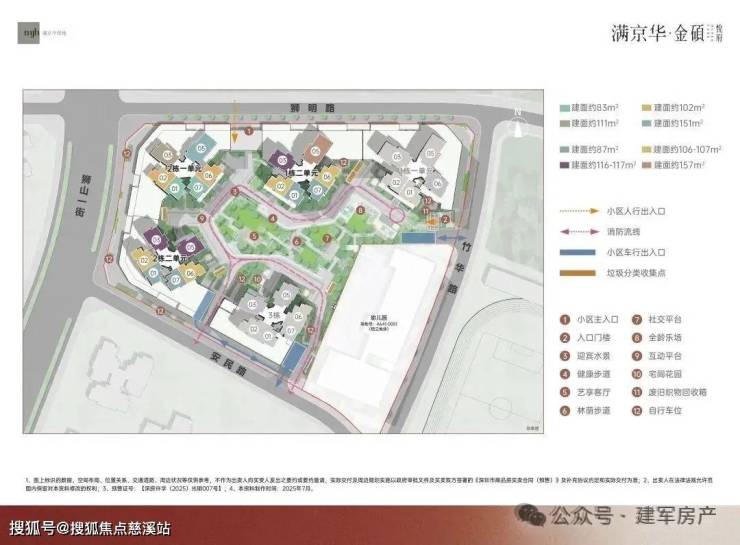Select legend icon 9 for 互动平台

[x=637, y=356]
